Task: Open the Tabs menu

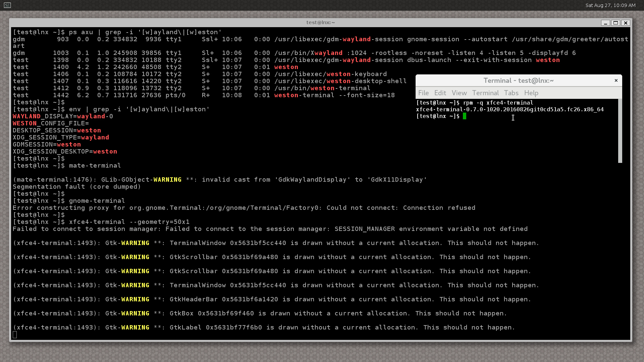Action: tap(511, 93)
